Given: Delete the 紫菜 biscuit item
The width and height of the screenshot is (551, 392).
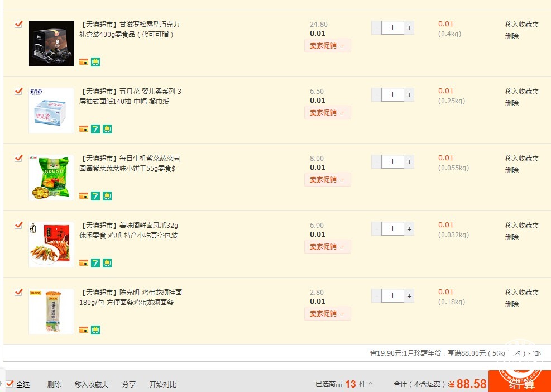Looking at the screenshot, I should 512,170.
